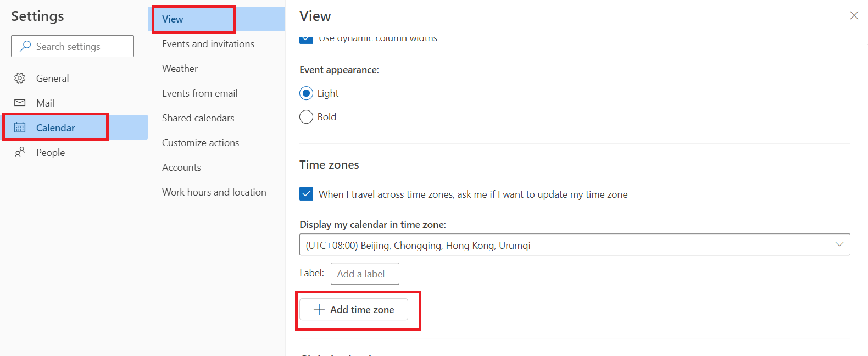Go to Weather calendar settings

point(180,69)
